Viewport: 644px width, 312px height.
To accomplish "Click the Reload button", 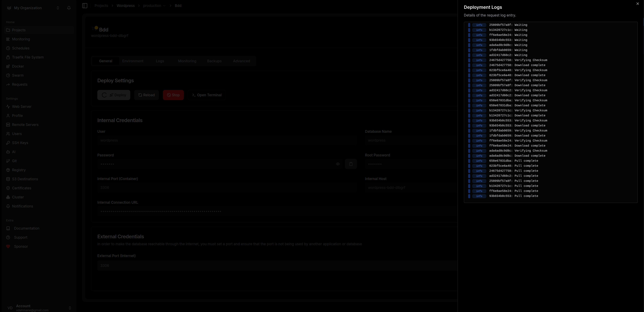I will (x=147, y=95).
